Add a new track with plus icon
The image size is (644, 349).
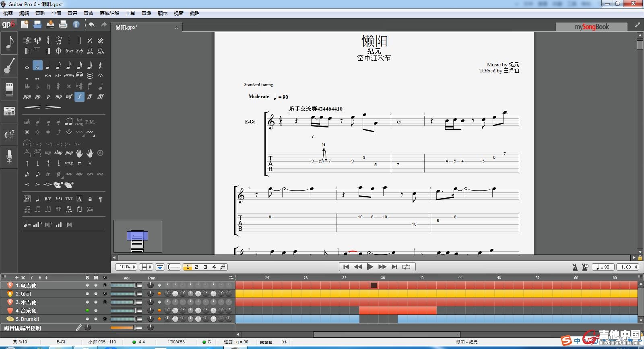(17, 278)
